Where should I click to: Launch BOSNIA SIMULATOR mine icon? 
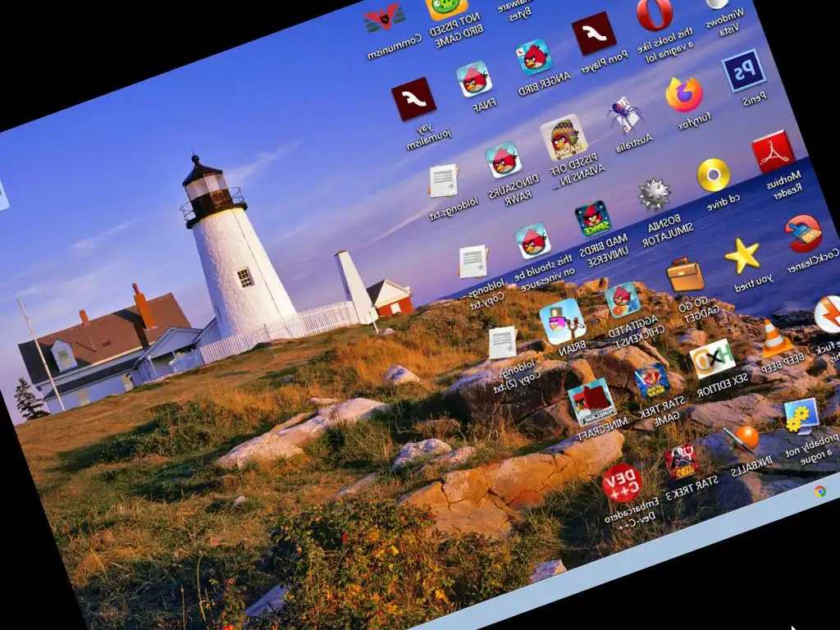[x=654, y=195]
